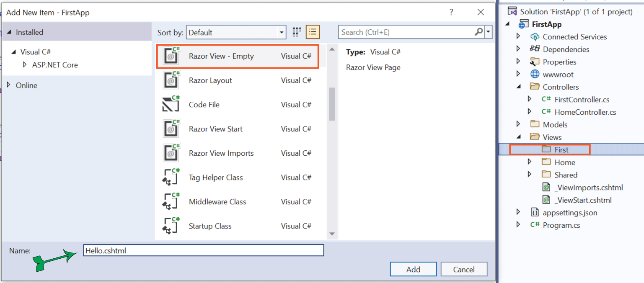
Task: Select the "HomeController.cs" file name
Action: coord(585,112)
